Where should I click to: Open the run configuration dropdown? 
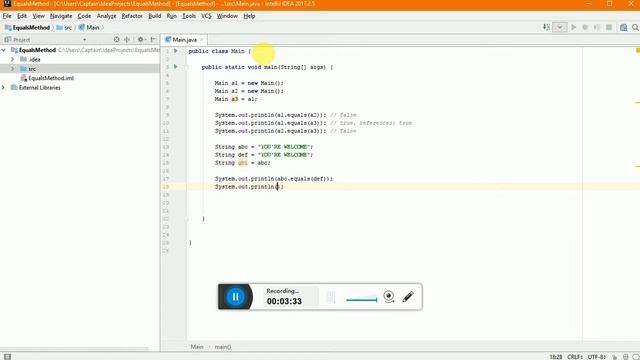point(560,27)
